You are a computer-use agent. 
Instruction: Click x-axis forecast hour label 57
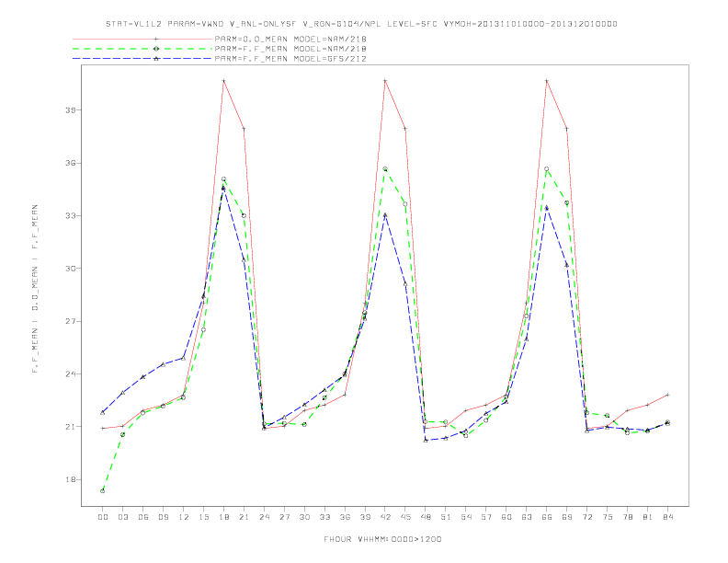[486, 517]
